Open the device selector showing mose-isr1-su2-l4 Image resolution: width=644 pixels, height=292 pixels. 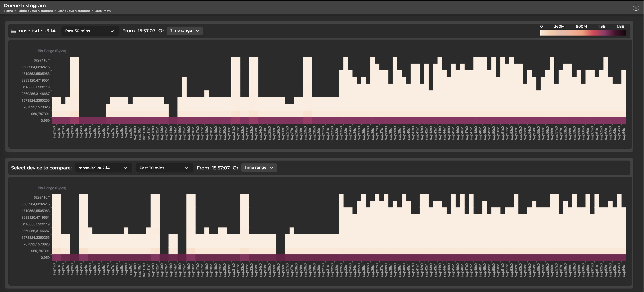103,168
